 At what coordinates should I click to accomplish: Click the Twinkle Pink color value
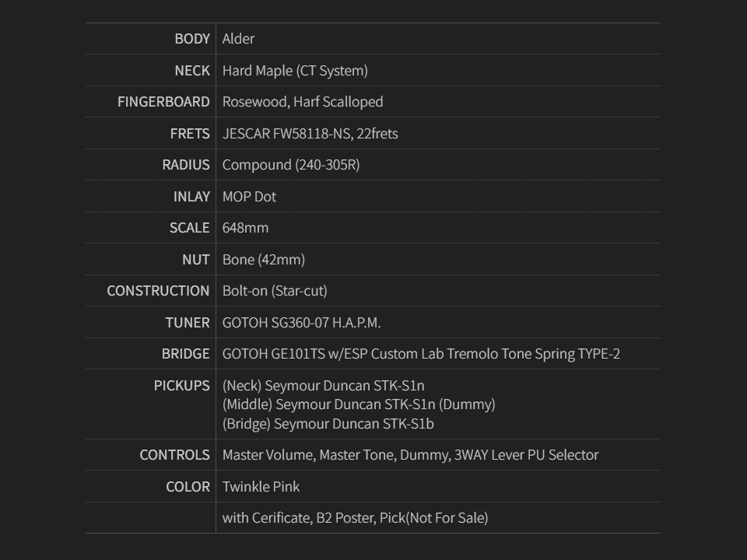[x=261, y=487]
